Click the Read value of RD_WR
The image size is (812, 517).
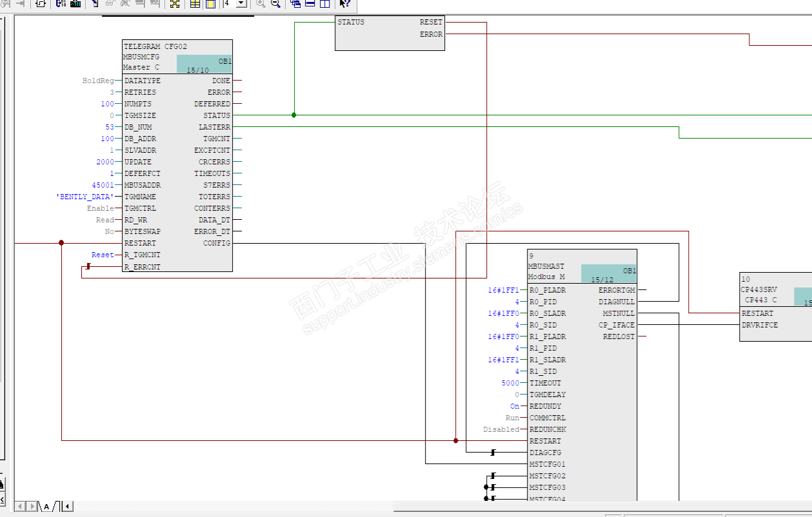pos(105,220)
